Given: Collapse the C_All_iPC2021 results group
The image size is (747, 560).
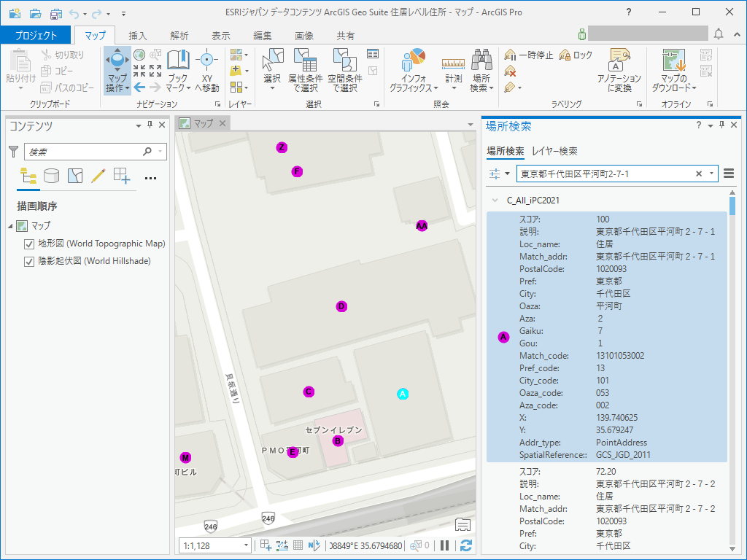Looking at the screenshot, I should (x=495, y=200).
